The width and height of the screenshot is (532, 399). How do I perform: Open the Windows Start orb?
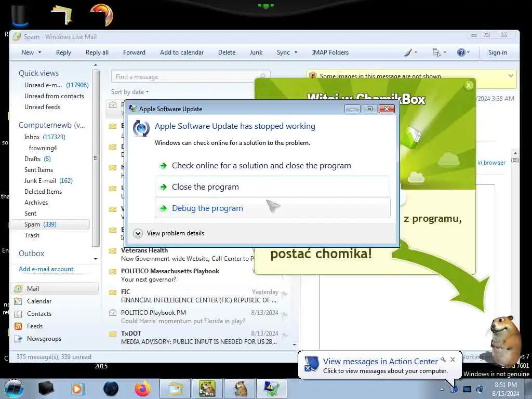click(14, 389)
